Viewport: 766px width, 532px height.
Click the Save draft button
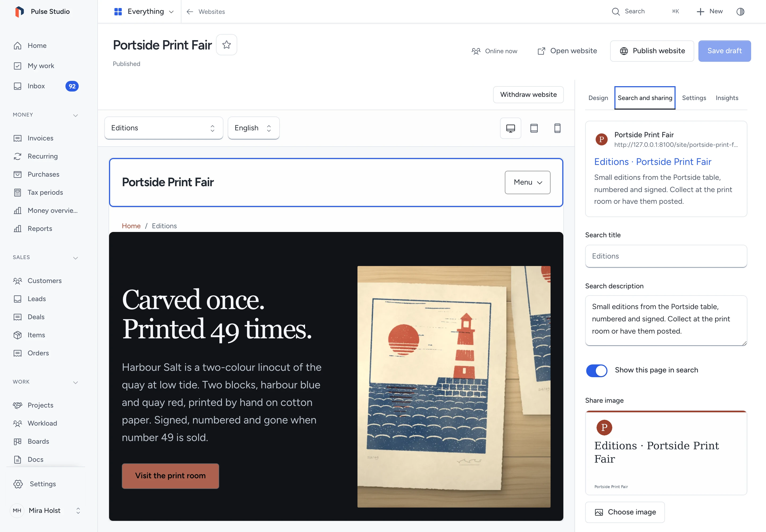pyautogui.click(x=724, y=51)
